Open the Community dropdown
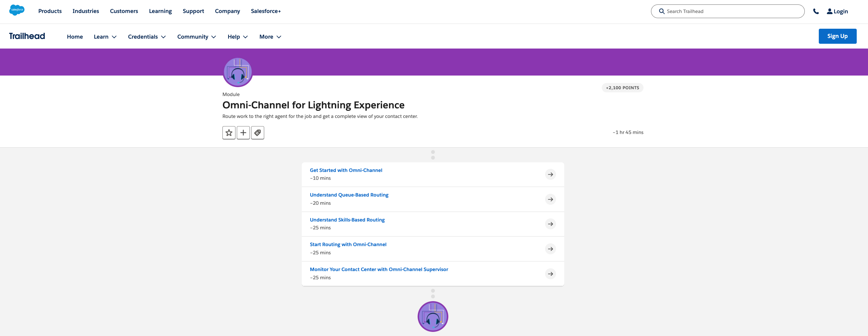 point(196,37)
